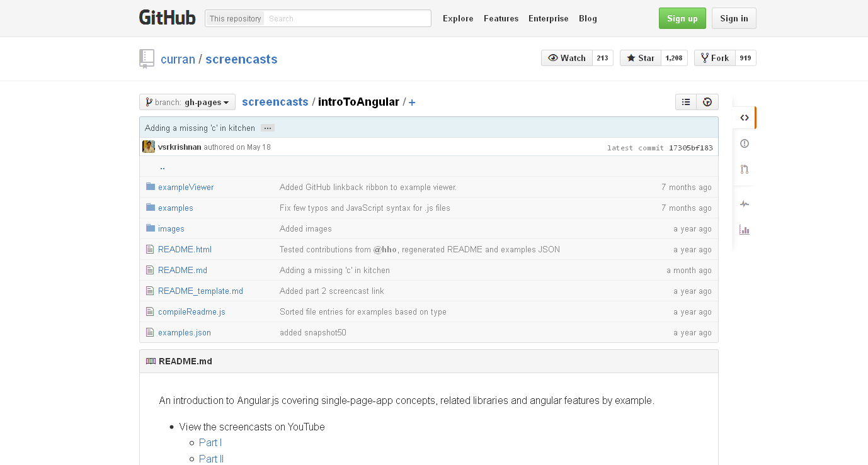Open the examples.json file
The image size is (868, 465).
[185, 332]
